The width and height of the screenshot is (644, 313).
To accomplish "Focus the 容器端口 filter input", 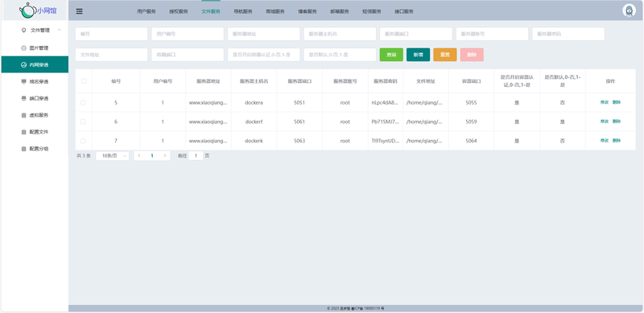I will coord(188,55).
